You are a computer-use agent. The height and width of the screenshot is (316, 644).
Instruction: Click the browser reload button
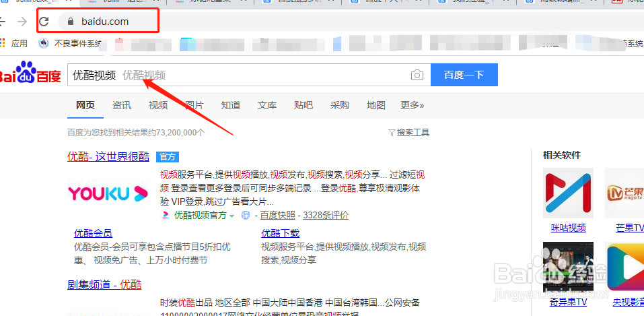[44, 22]
